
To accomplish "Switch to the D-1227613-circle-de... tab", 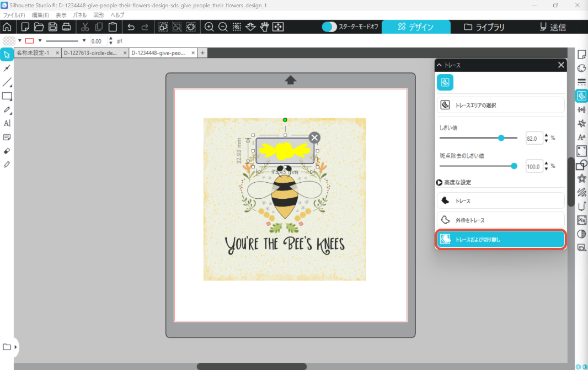I will (90, 53).
